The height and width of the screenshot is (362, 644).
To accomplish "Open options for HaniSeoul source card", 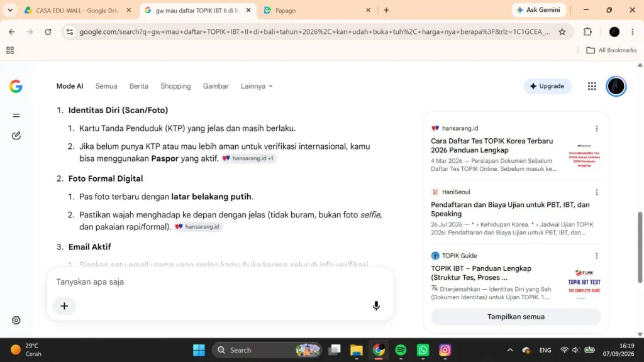I will tap(596, 192).
